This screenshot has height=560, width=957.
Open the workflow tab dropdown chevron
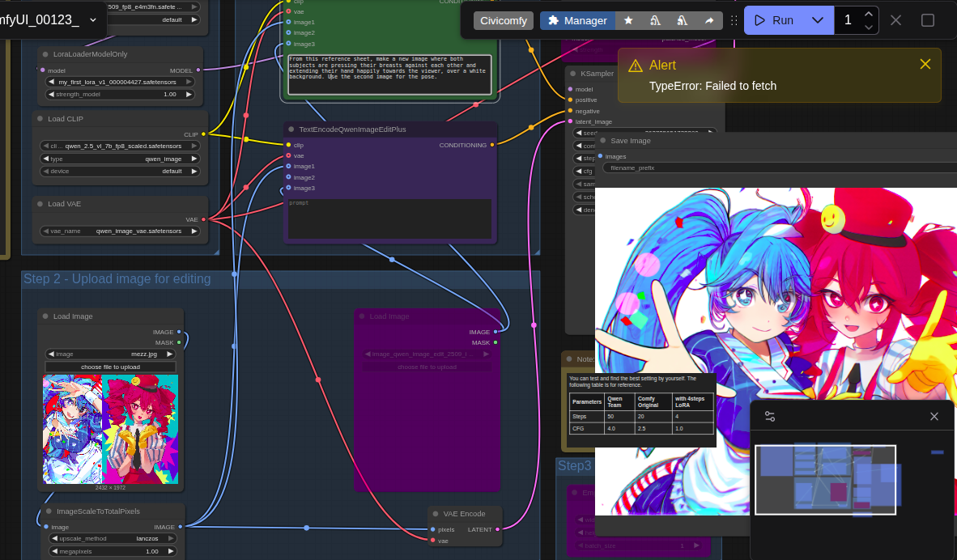[x=93, y=20]
